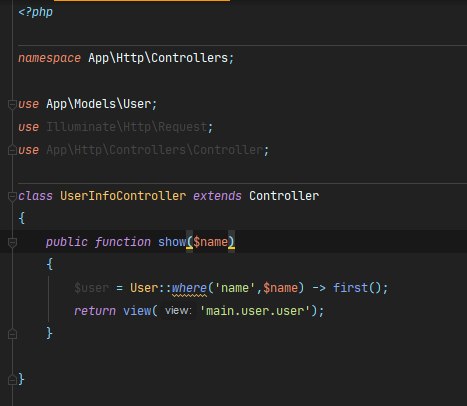Screen dimensions: 467x406
Task: Click App\Http\Controllers namespace path
Action: click(x=158, y=58)
